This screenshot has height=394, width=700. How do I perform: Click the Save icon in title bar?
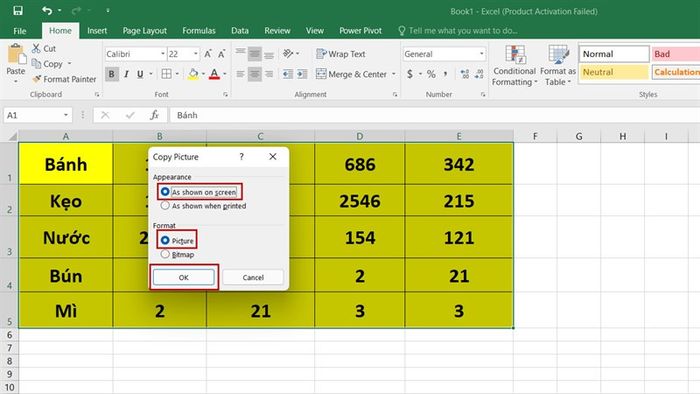click(18, 10)
